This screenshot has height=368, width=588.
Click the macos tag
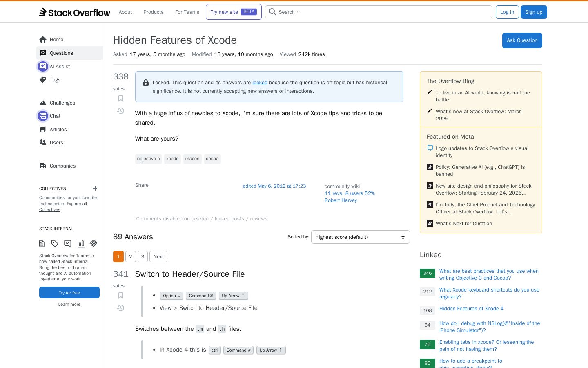192,159
